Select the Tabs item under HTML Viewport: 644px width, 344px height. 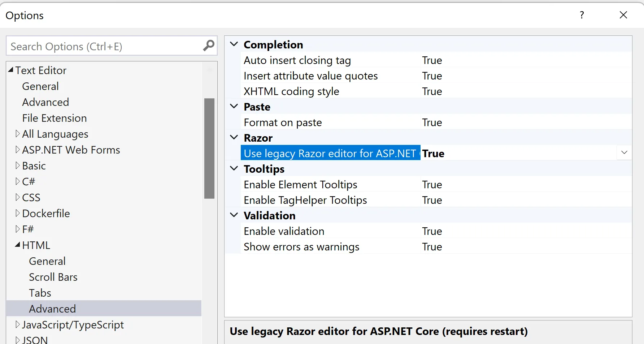[40, 293]
